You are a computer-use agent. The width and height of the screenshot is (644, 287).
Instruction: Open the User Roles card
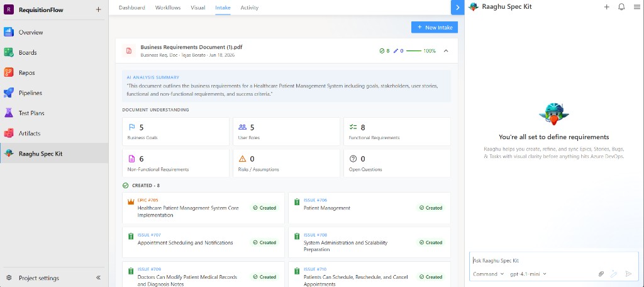(x=286, y=132)
